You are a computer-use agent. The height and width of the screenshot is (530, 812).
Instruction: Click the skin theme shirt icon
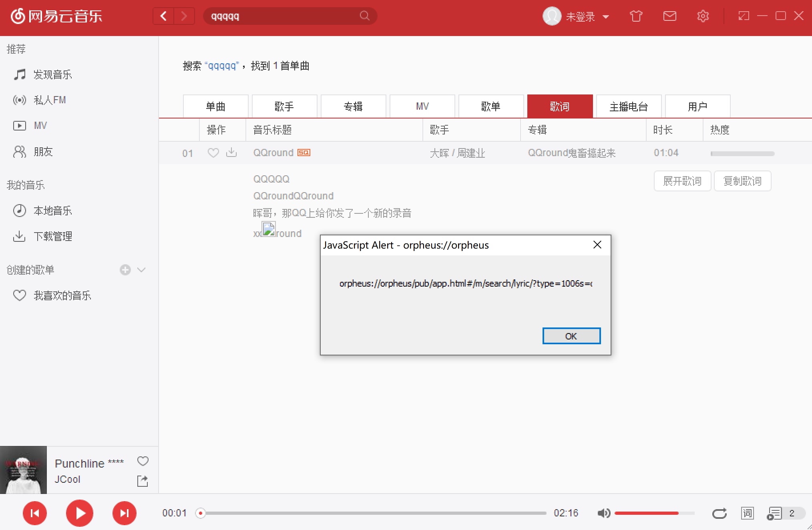pos(636,16)
